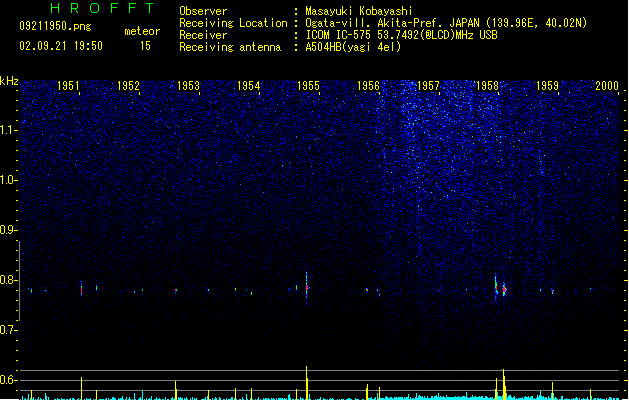Click the kHz axis unit label
Image resolution: width=629 pixels, height=400 pixels.
[9, 81]
